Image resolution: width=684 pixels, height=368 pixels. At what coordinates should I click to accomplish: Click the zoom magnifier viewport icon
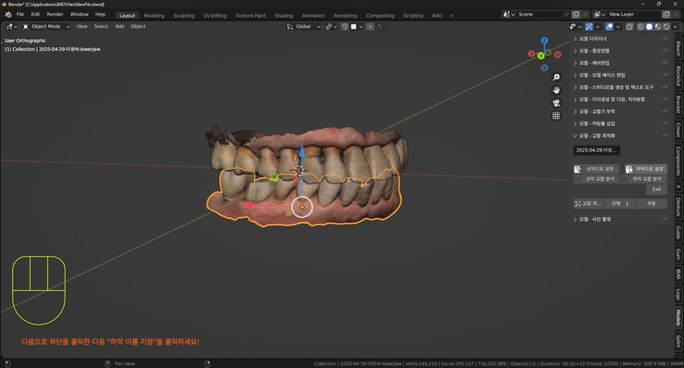tap(556, 77)
